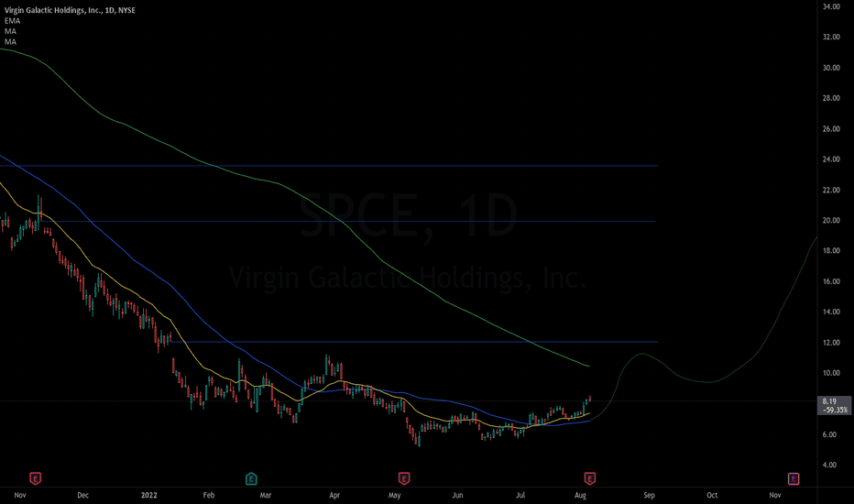The image size is (854, 504).
Task: Click the -59.35% change label
Action: coord(835,410)
